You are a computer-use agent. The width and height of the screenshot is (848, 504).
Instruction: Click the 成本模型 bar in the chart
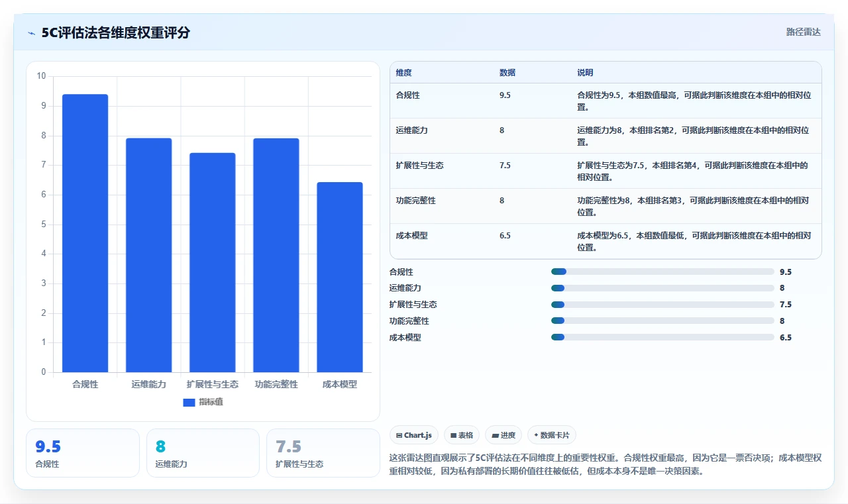[x=340, y=277]
